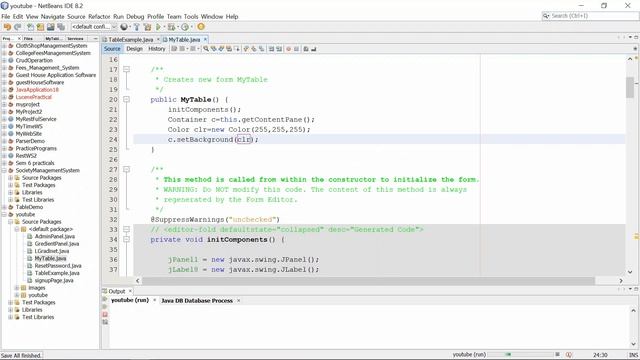
Task: Expand the ClothShopManagementSystem project node
Action: pos(4,46)
